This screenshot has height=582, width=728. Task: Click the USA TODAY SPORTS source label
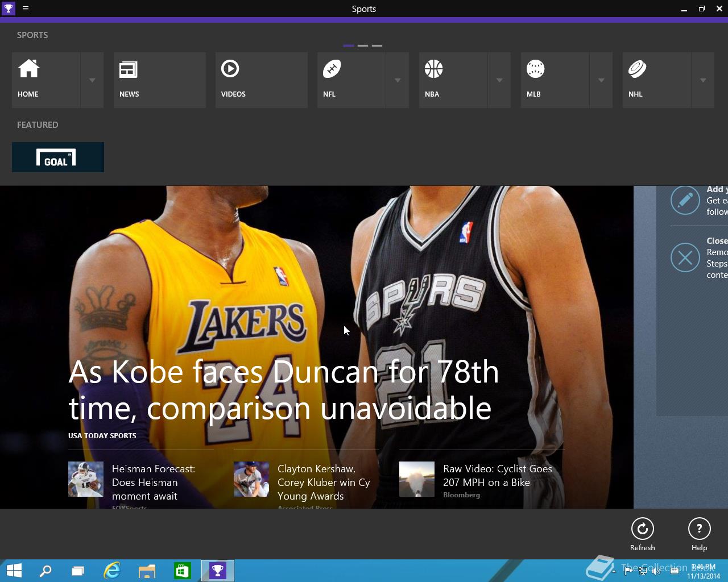pyautogui.click(x=102, y=436)
